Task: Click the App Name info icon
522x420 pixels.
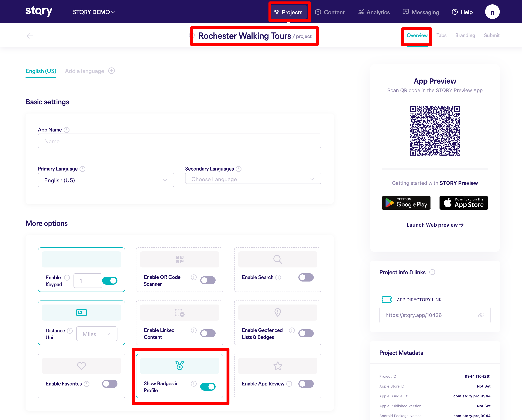Action: pos(67,130)
